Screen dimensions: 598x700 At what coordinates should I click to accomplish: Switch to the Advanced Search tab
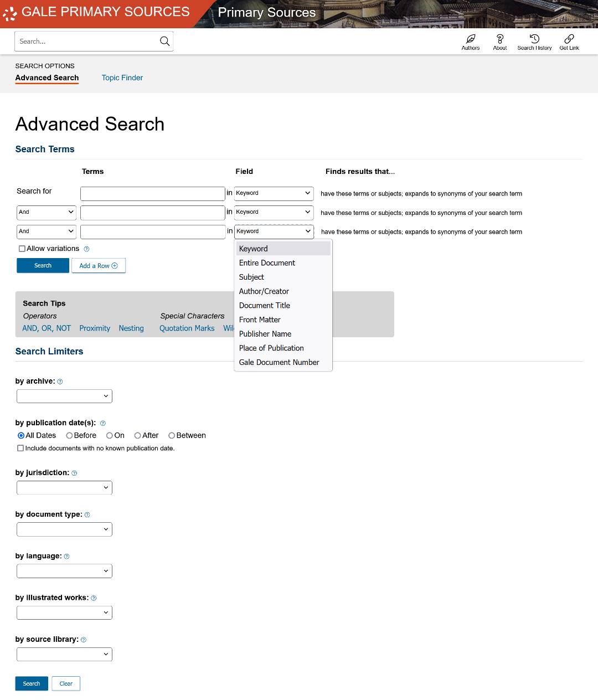(47, 78)
